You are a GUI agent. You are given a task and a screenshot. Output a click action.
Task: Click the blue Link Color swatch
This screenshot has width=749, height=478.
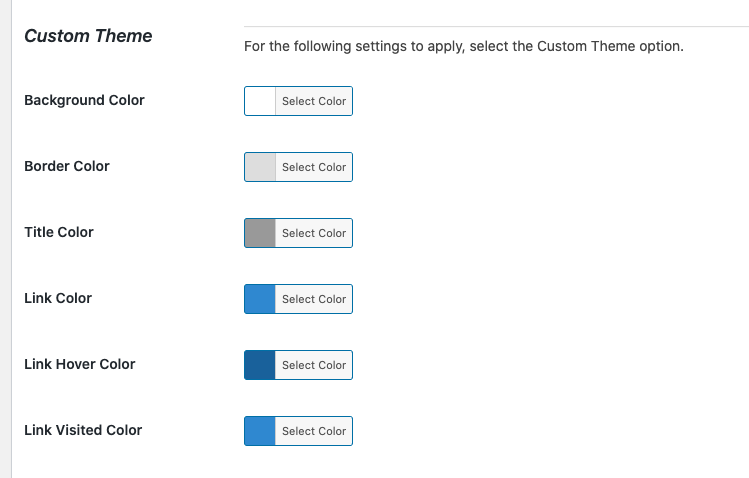click(260, 299)
